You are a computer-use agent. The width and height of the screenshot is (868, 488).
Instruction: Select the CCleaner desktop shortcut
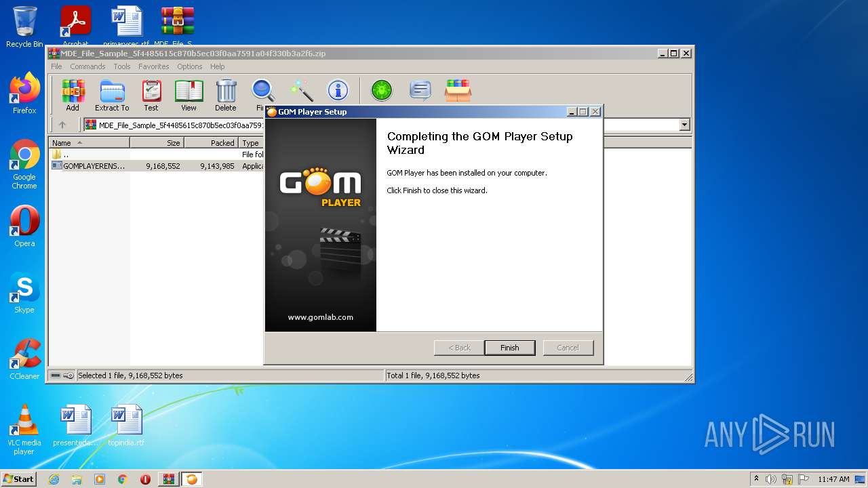coord(24,359)
